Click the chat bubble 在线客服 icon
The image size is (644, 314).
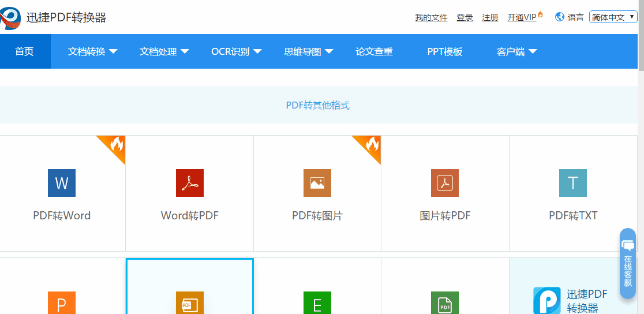pyautogui.click(x=628, y=245)
